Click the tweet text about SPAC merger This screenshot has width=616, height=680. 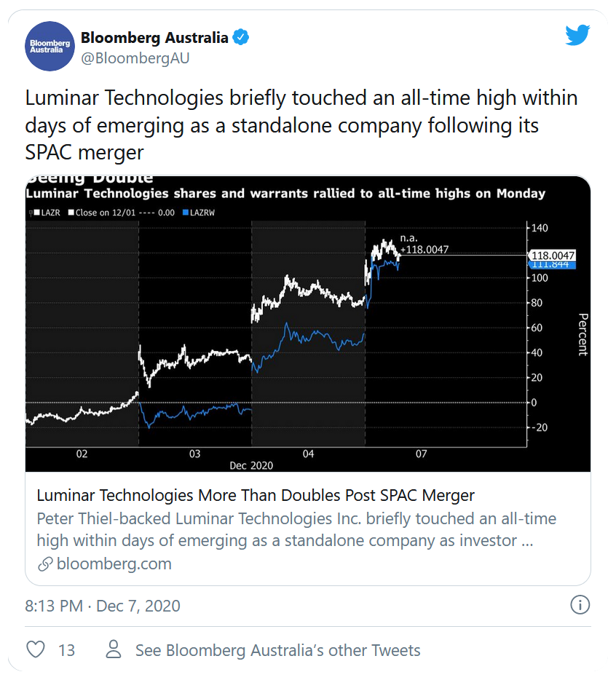point(301,125)
